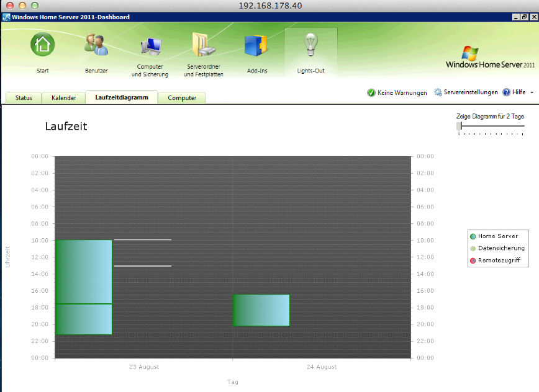Click the 23 August uptime bar upper segment

point(84,272)
